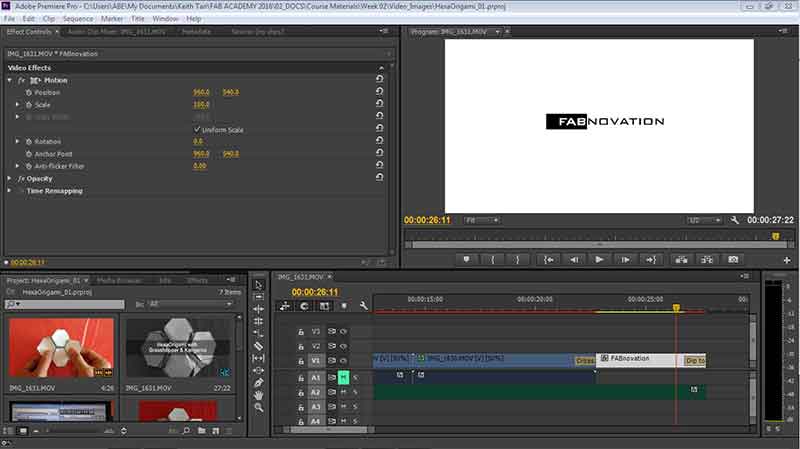Open the Fit zoom level dropdown
Image resolution: width=800 pixels, height=449 pixels.
pos(482,220)
